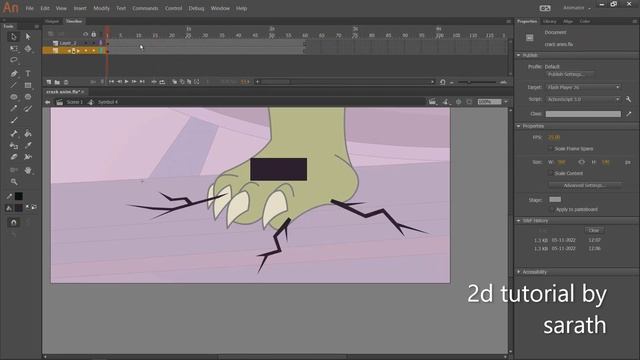This screenshot has width=640, height=360.
Task: Select the PolyStar tool
Action: coord(28,97)
